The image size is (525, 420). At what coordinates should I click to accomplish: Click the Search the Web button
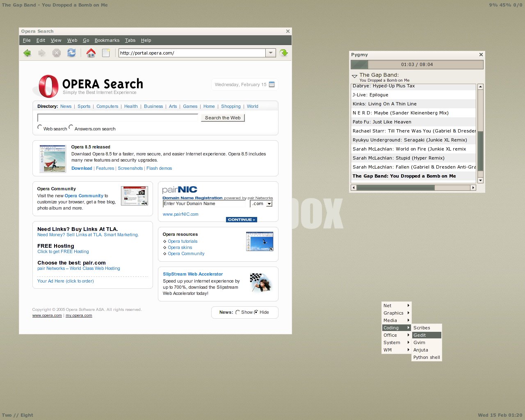coord(223,118)
